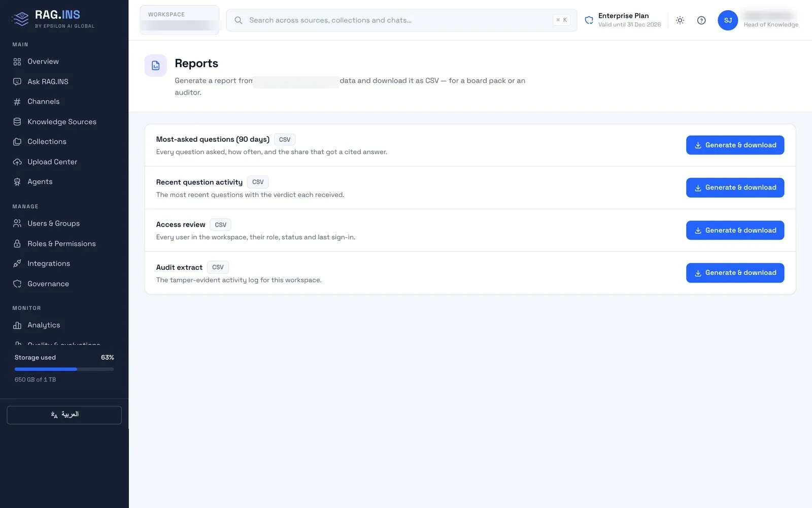Open the Analytics menu item
This screenshot has height=508, width=812.
(64, 325)
